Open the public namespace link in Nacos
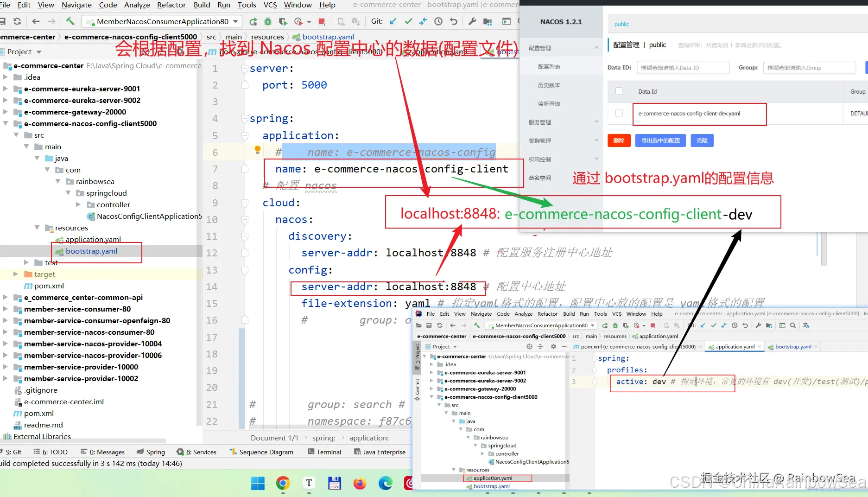Screen dimensions: 868x497 pos(621,24)
